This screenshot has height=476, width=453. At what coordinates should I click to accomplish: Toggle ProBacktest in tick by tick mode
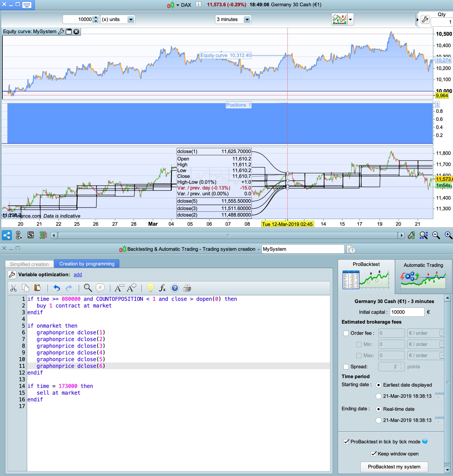tap(346, 442)
